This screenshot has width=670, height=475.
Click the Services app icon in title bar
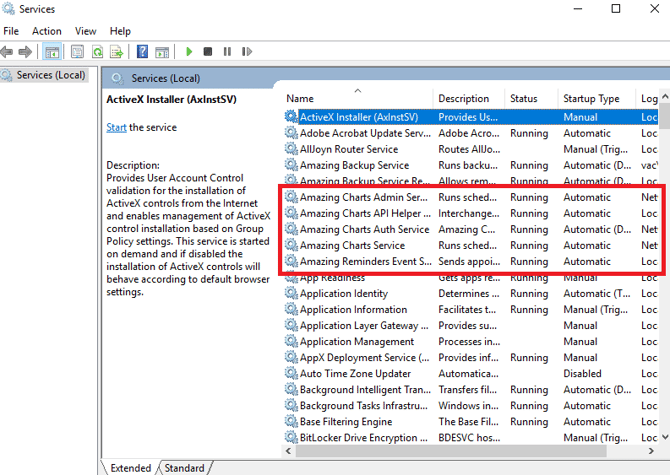coord(8,9)
